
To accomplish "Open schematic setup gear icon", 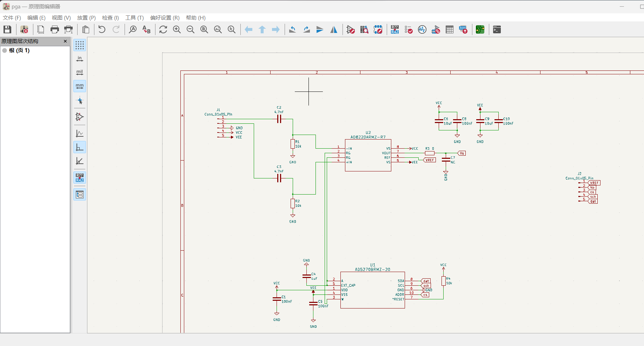I will point(24,30).
